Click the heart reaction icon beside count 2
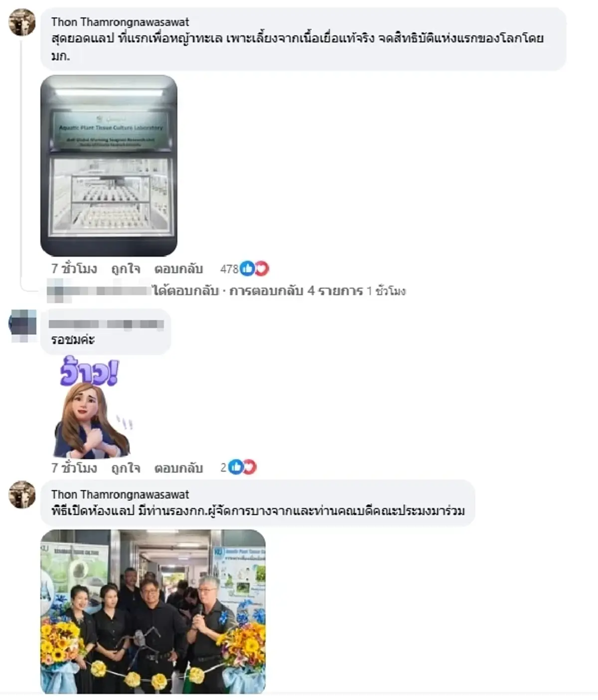Image resolution: width=598 pixels, height=700 pixels. click(249, 467)
